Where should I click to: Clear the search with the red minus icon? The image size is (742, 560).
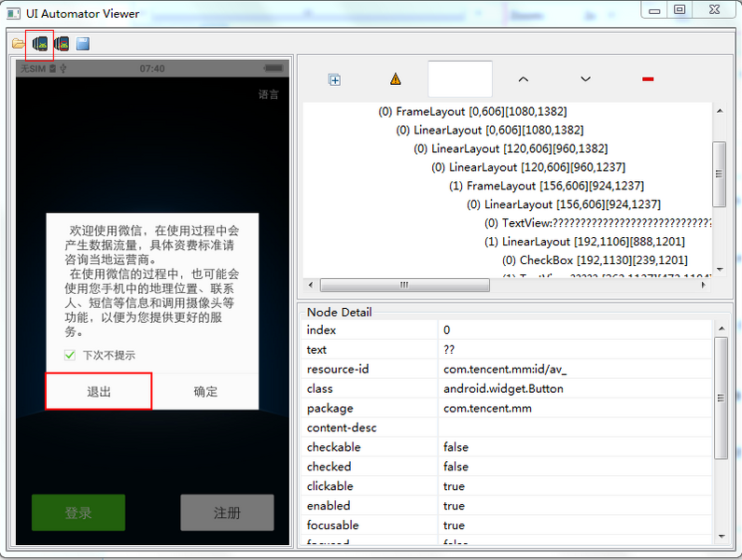pyautogui.click(x=648, y=79)
